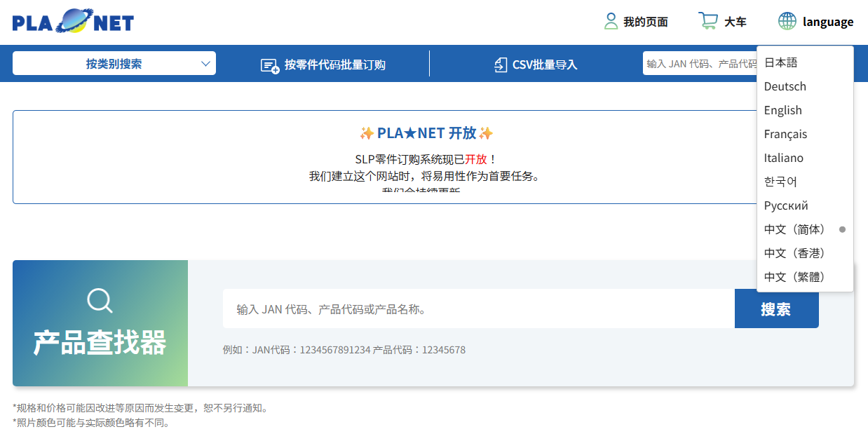Click the 按类别搜索 chevron arrow
The height and width of the screenshot is (434, 868).
[x=205, y=64]
